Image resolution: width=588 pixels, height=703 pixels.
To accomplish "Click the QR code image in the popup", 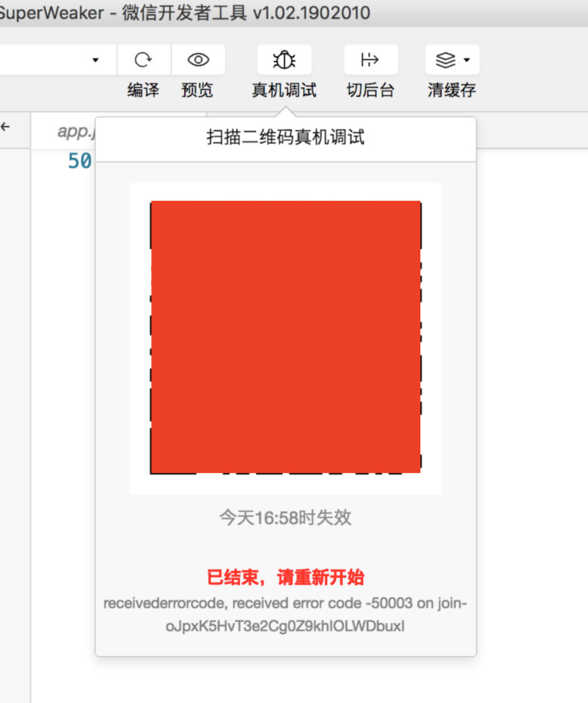I will click(286, 337).
